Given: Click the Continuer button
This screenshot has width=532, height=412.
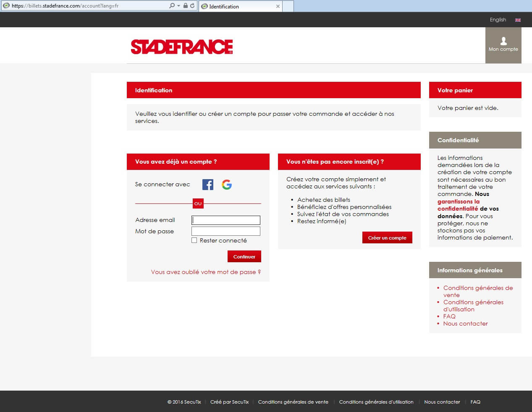Looking at the screenshot, I should coord(244,256).
